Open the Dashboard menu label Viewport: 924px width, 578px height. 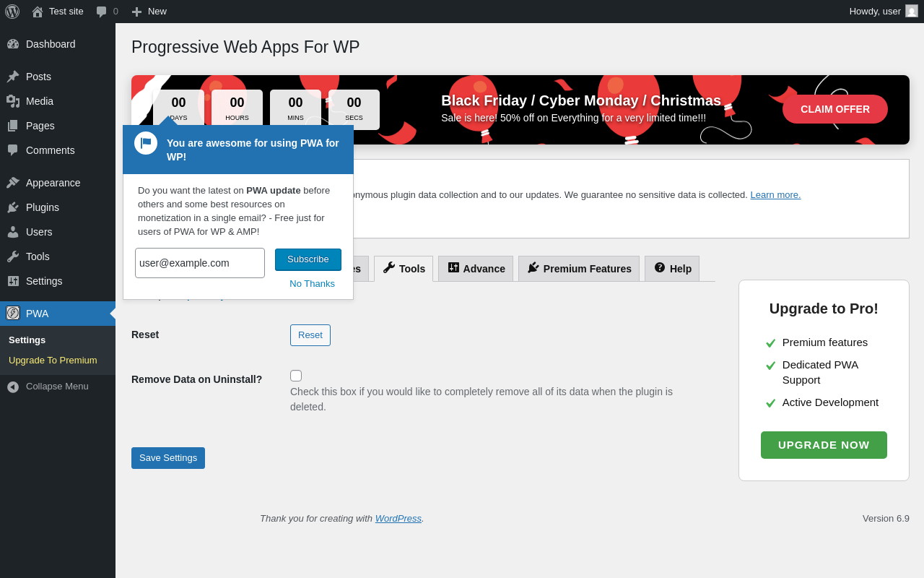coord(51,44)
